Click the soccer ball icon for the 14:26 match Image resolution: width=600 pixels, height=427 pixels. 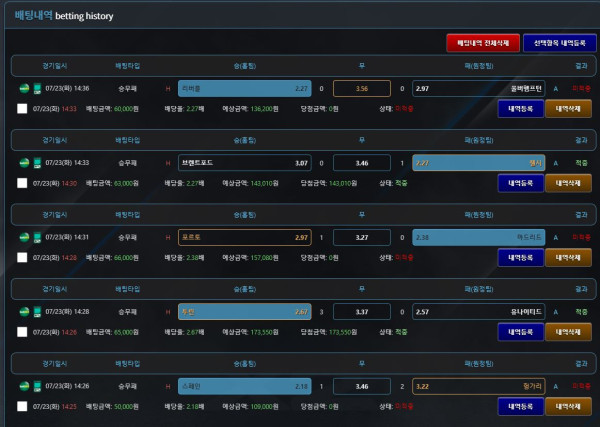pyautogui.click(x=24, y=385)
